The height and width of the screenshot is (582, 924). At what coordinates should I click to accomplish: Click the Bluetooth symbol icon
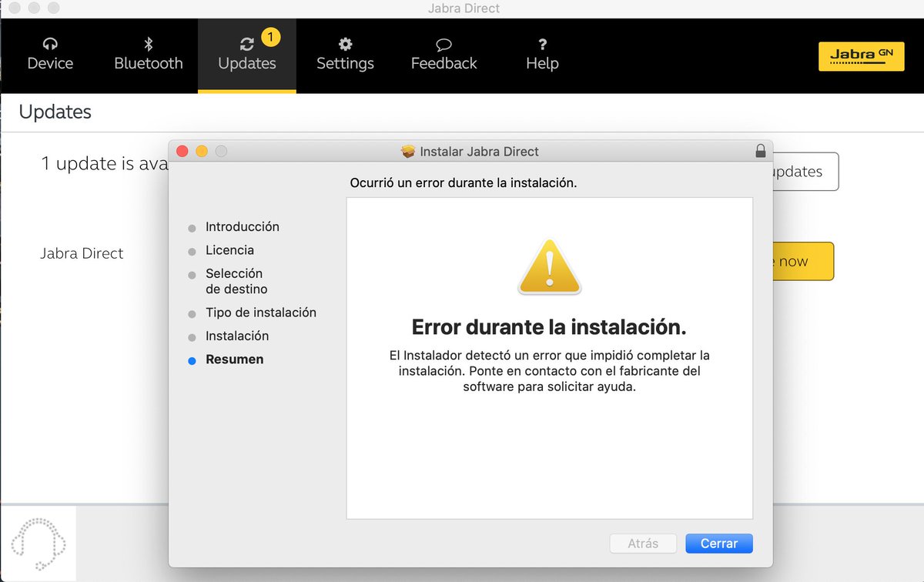[x=149, y=44]
